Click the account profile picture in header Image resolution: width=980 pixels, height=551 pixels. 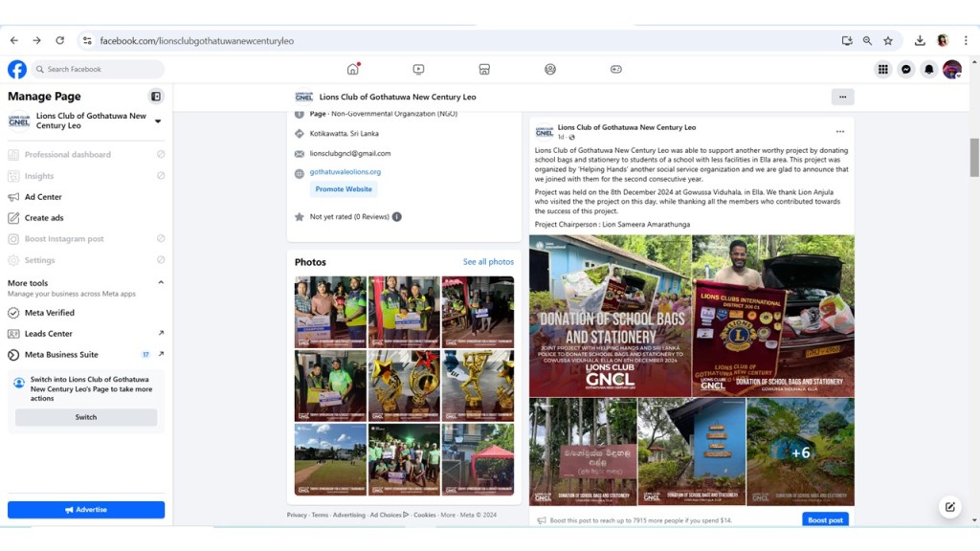952,69
